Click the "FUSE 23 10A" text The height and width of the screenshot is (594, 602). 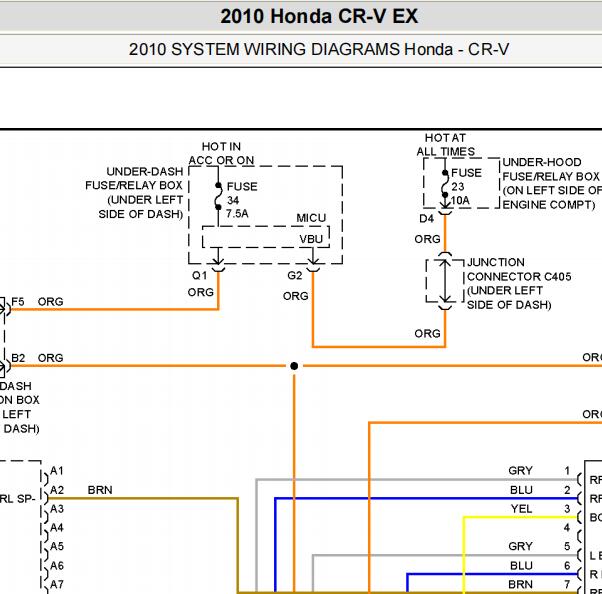click(x=466, y=187)
